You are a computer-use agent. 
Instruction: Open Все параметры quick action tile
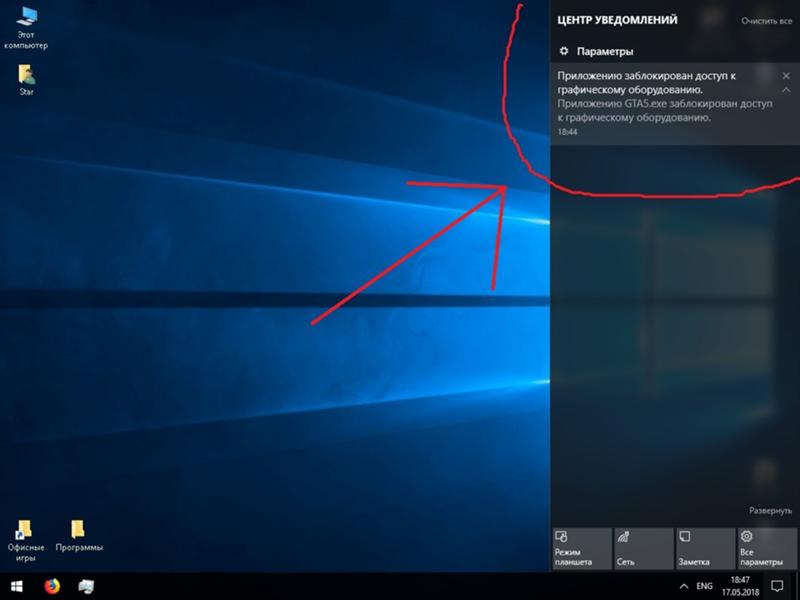tap(767, 548)
